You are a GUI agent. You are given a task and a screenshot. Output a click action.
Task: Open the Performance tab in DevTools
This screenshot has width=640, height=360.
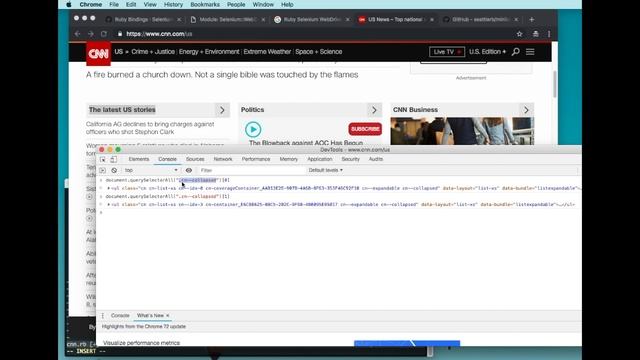(x=256, y=159)
